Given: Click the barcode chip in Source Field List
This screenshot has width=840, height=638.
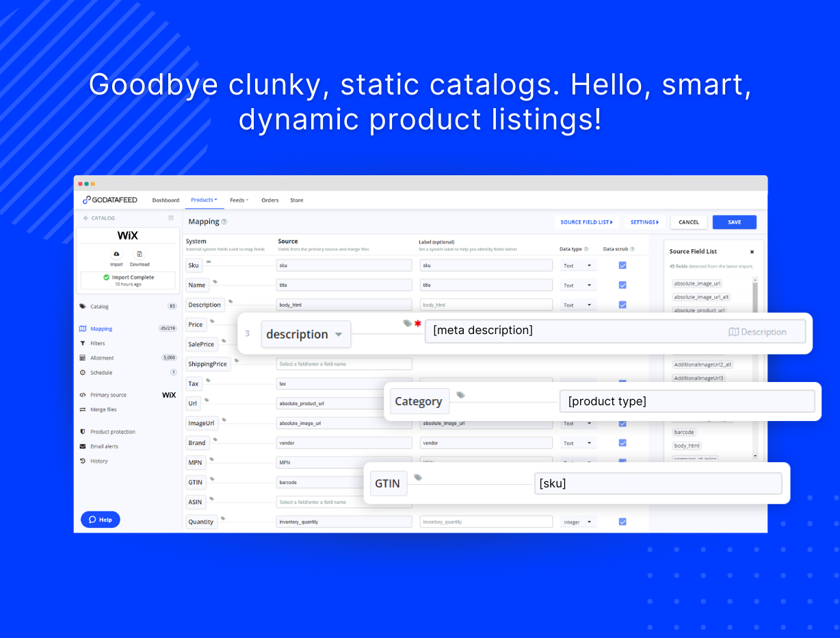Looking at the screenshot, I should tap(684, 432).
